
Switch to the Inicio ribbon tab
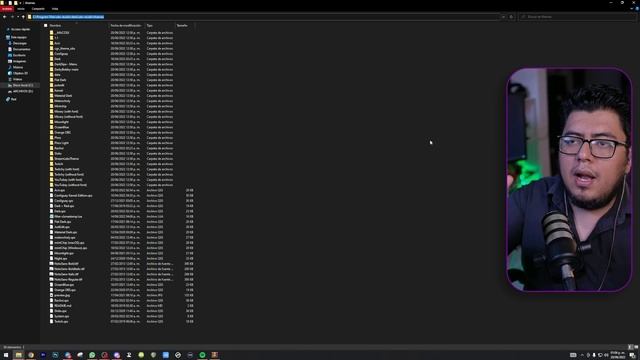pos(21,9)
